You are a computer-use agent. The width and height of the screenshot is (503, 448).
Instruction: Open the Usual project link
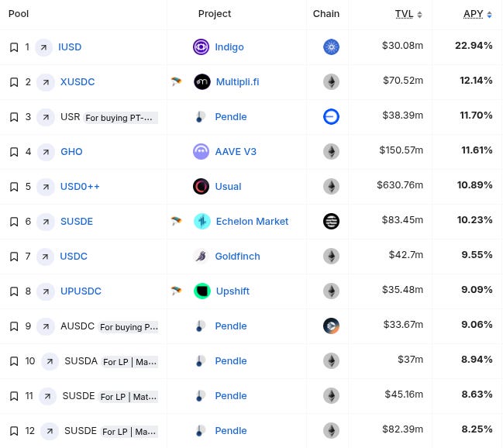coord(228,187)
